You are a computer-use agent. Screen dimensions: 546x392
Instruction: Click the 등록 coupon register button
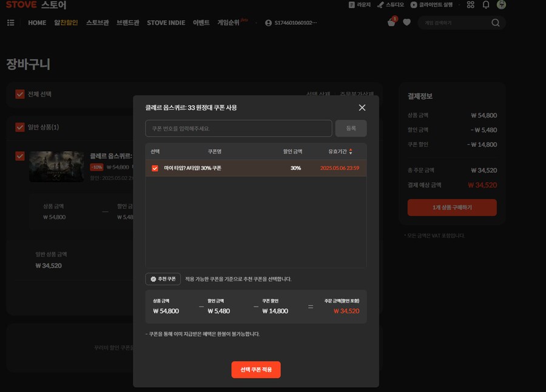(351, 129)
